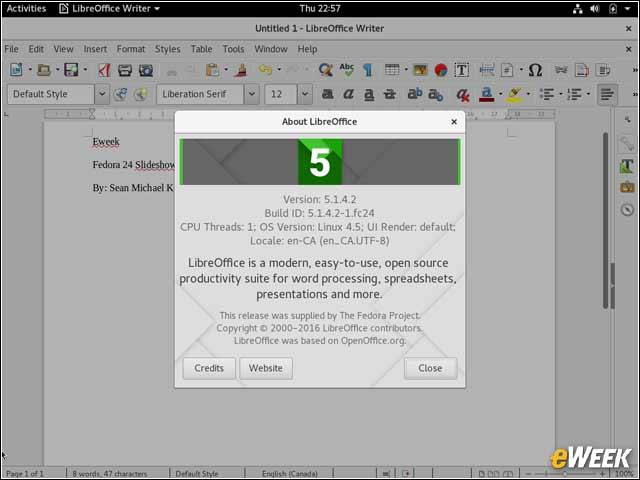
Task: Click Update Style icon
Action: coord(120,94)
